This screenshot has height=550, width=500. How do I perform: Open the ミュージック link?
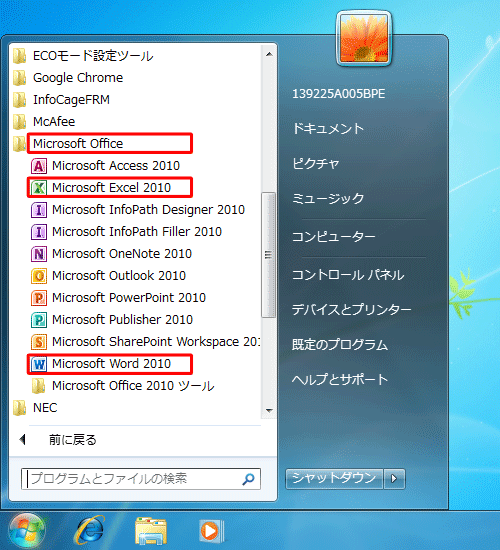click(328, 199)
